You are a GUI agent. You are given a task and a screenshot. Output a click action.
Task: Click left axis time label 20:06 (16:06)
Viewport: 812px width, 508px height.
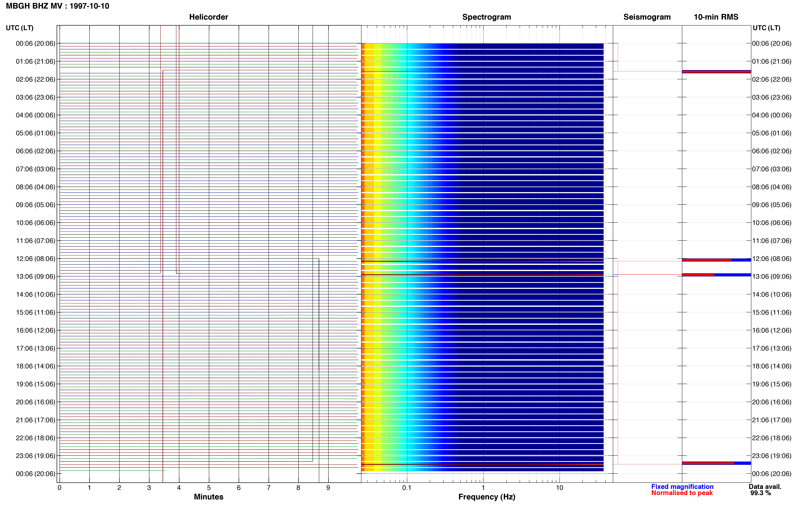click(x=36, y=402)
